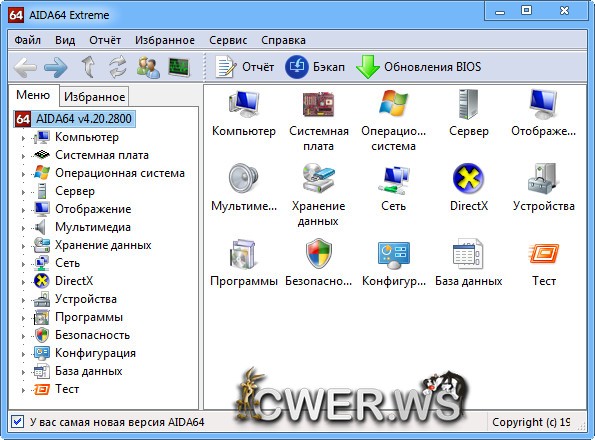The height and width of the screenshot is (440, 595).
Task: Open the Сервис menu
Action: [228, 40]
